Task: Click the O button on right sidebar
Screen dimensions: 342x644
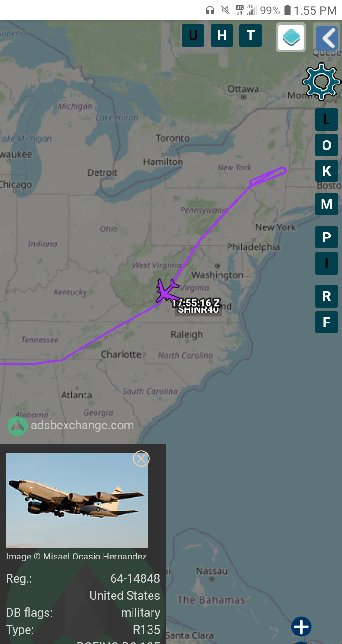Action: [326, 145]
